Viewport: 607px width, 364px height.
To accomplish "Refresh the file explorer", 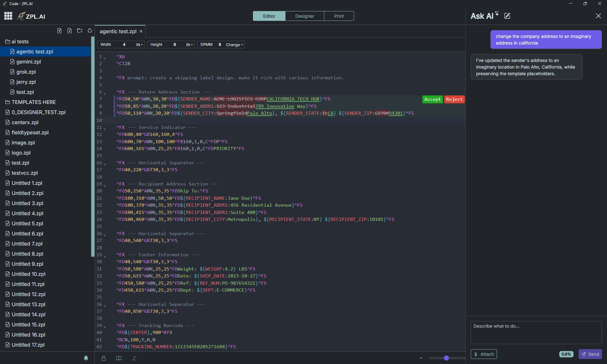I will coord(90,31).
